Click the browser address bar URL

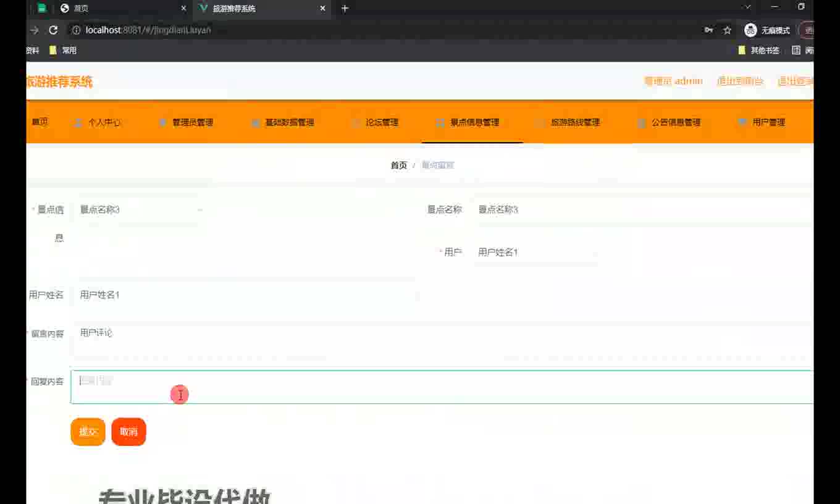click(x=148, y=30)
